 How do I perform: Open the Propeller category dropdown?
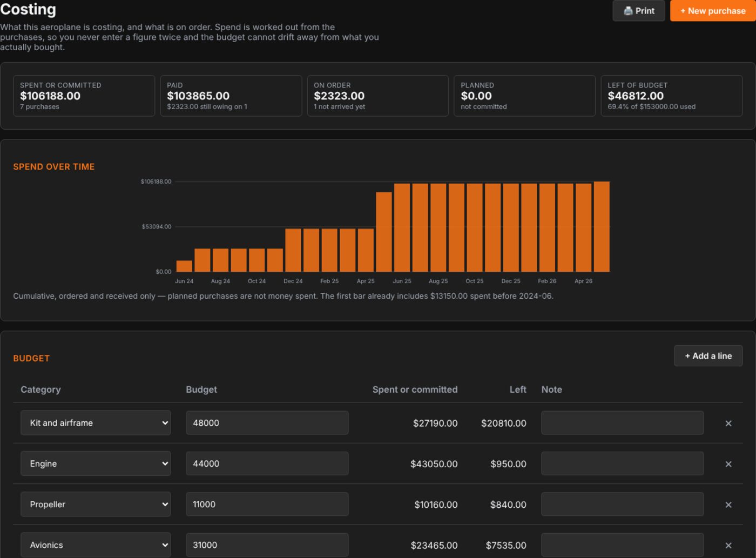coord(96,504)
